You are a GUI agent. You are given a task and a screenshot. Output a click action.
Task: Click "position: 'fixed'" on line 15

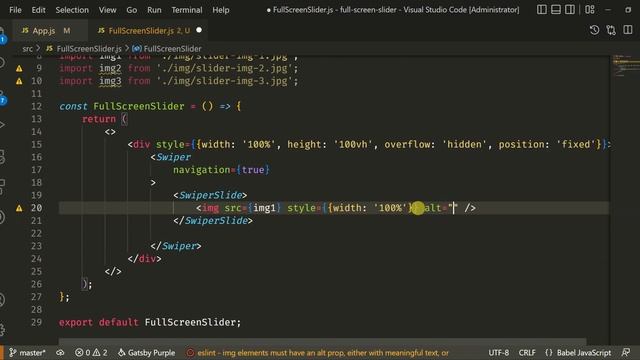(x=547, y=144)
